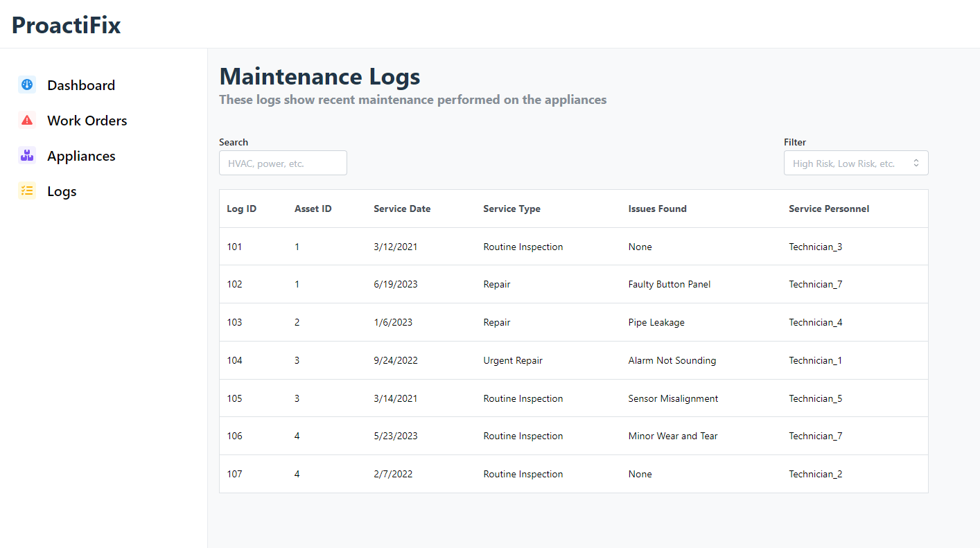The height and width of the screenshot is (548, 980).
Task: Click service date 2/7/2022
Action: tap(393, 474)
